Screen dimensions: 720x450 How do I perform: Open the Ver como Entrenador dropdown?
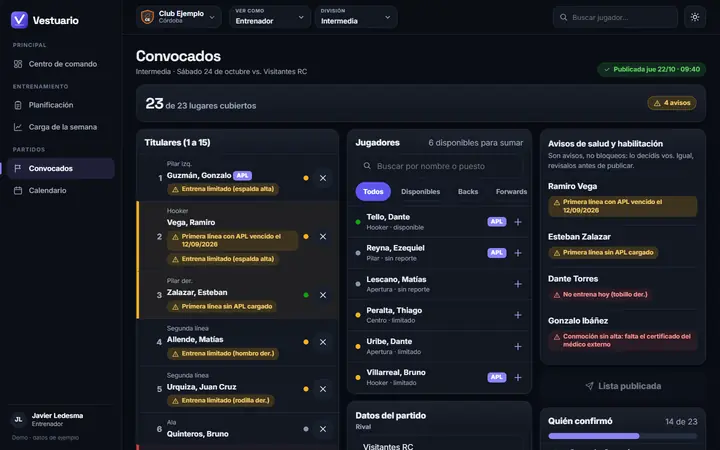coord(270,17)
